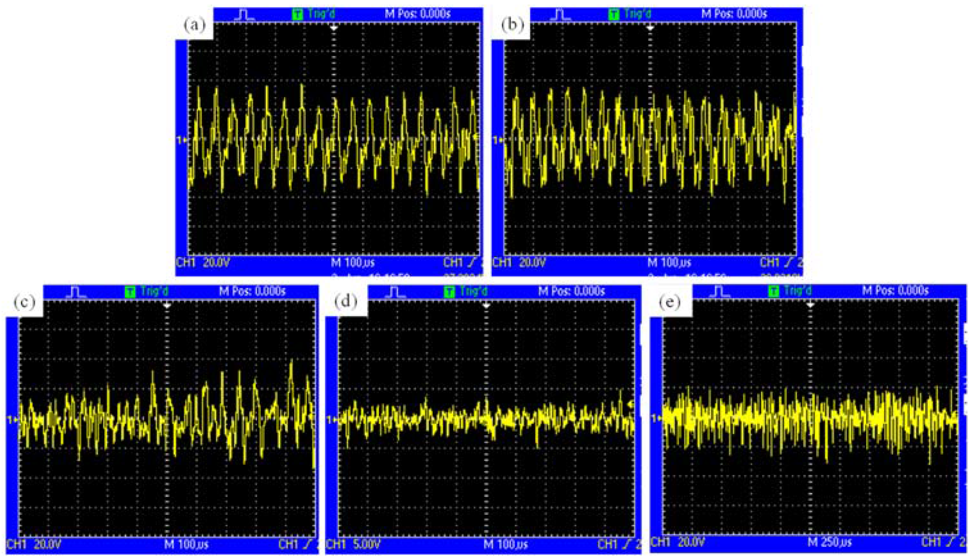Click M 250µs timebase readout in panel (e)
Image resolution: width=972 pixels, height=560 pixels.
[830, 542]
